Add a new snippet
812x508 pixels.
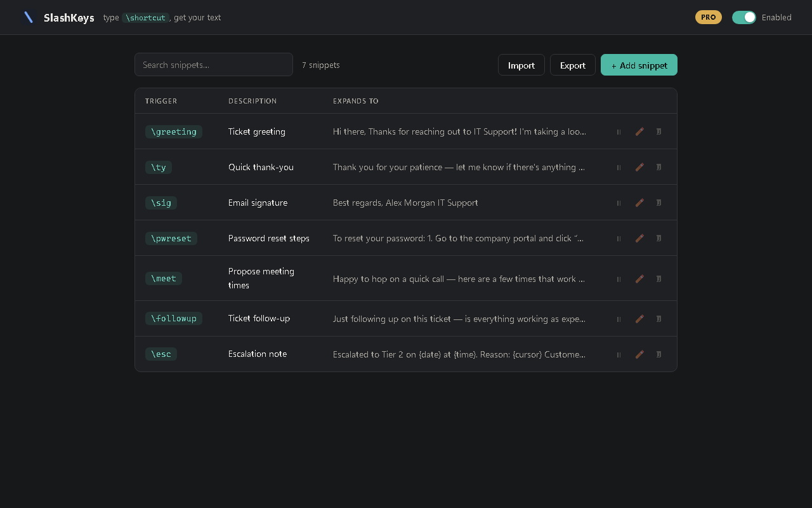click(x=639, y=65)
